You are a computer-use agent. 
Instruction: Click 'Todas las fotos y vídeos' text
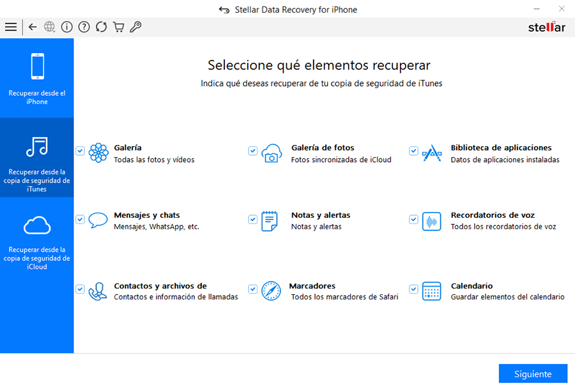(154, 160)
